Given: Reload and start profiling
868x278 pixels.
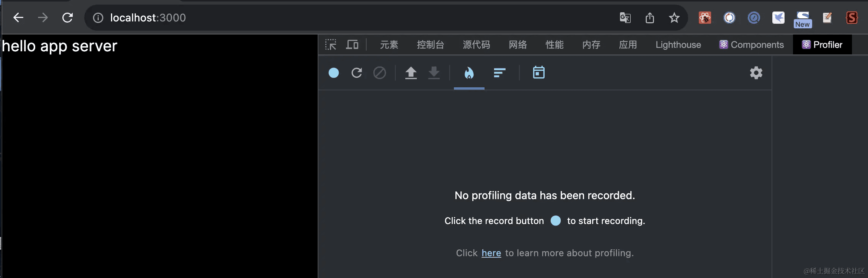Looking at the screenshot, I should click(357, 73).
